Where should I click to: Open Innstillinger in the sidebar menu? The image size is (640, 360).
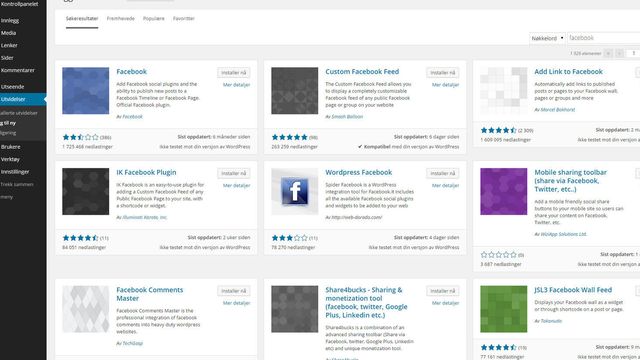tap(15, 172)
